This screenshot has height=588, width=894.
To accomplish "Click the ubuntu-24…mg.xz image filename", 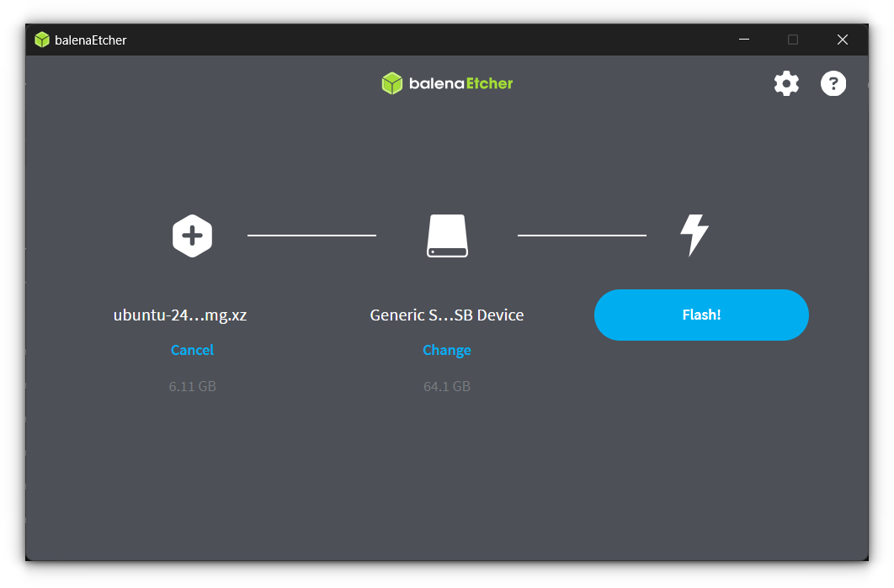I will 180,315.
